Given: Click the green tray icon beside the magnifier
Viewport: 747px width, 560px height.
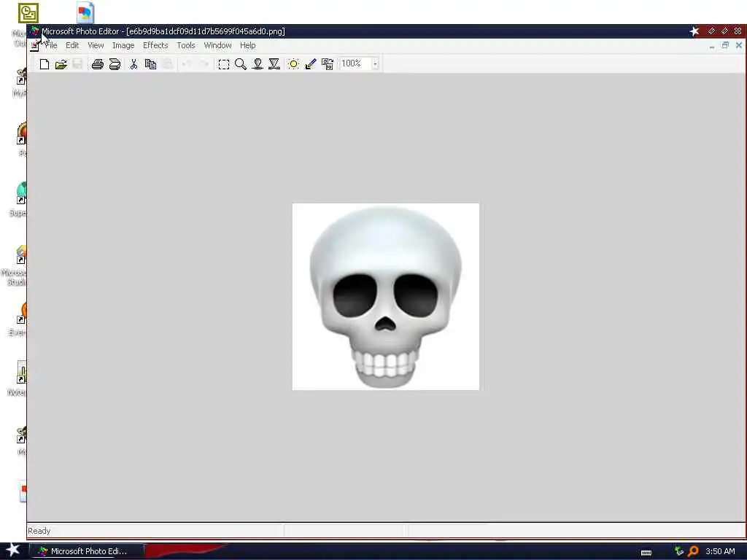Looking at the screenshot, I should [679, 551].
